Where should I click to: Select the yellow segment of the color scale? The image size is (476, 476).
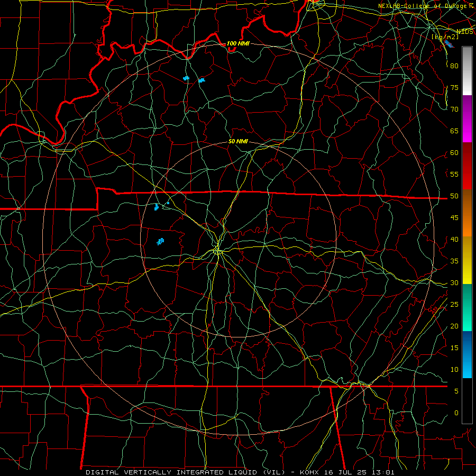(x=467, y=260)
